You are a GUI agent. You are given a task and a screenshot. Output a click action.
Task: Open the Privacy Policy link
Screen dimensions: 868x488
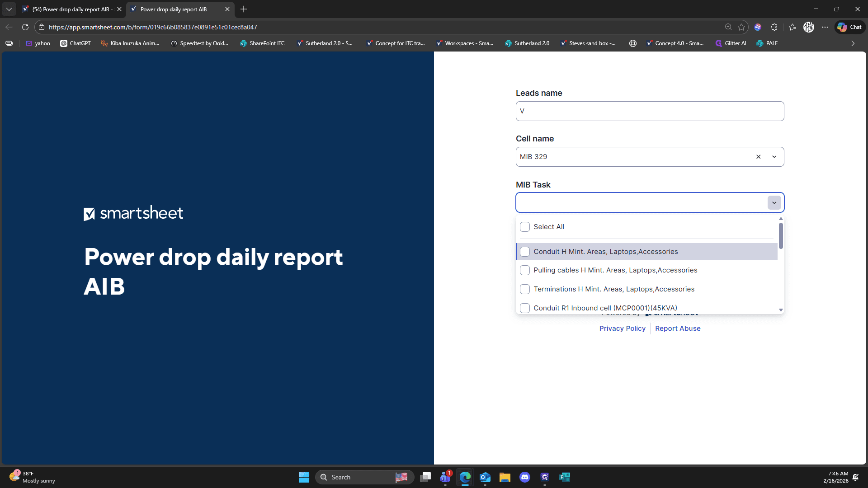[622, 328]
